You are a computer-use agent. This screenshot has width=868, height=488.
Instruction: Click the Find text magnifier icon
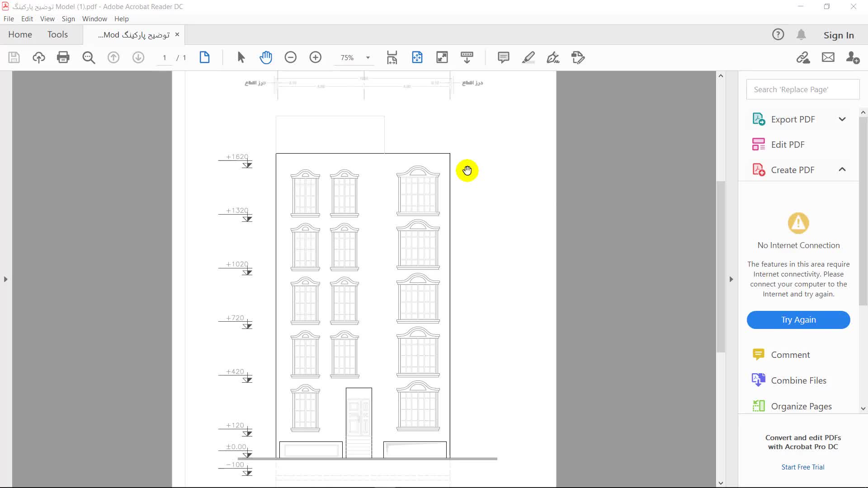[89, 57]
